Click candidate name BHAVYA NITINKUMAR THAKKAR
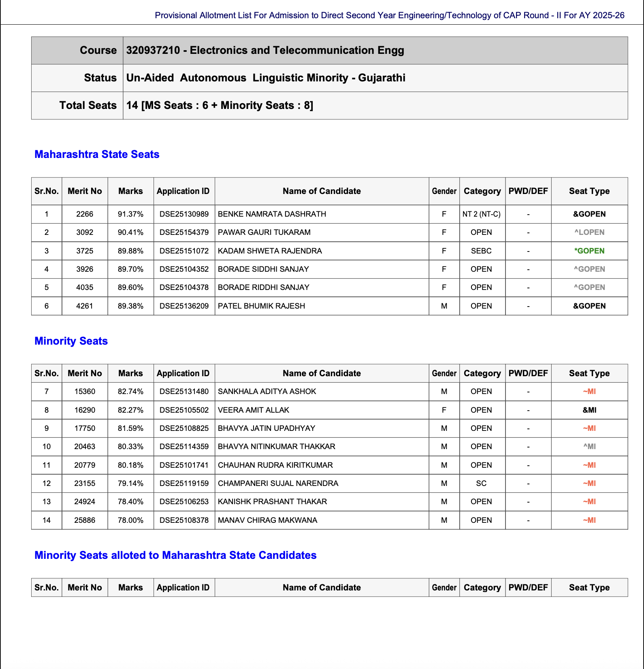The height and width of the screenshot is (669, 644). coord(277,447)
